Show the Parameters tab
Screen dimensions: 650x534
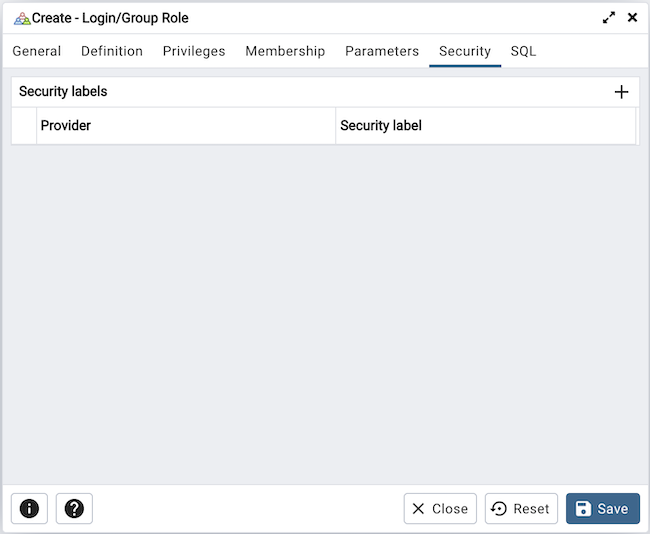pos(382,51)
